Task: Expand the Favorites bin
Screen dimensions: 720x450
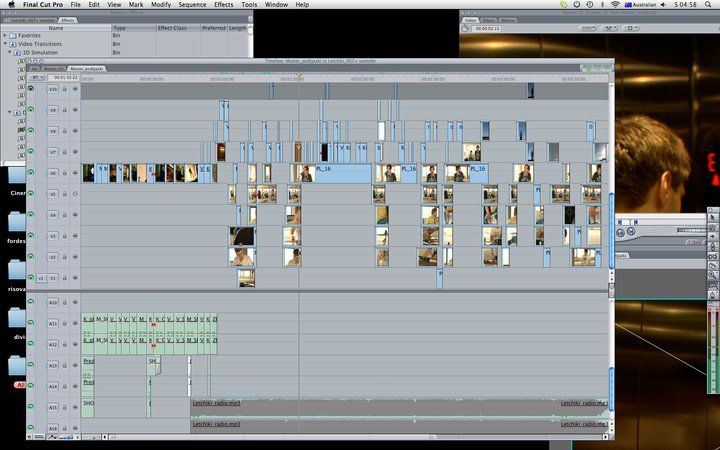Action: tap(5, 35)
